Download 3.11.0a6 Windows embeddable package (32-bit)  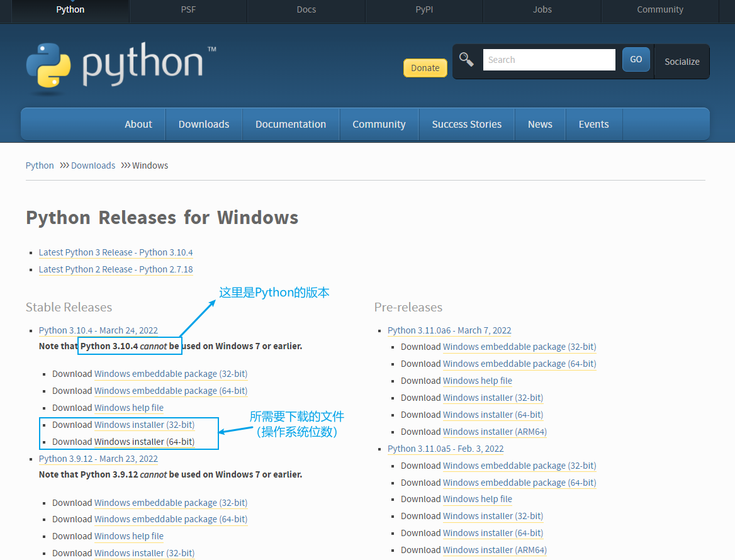click(x=519, y=347)
